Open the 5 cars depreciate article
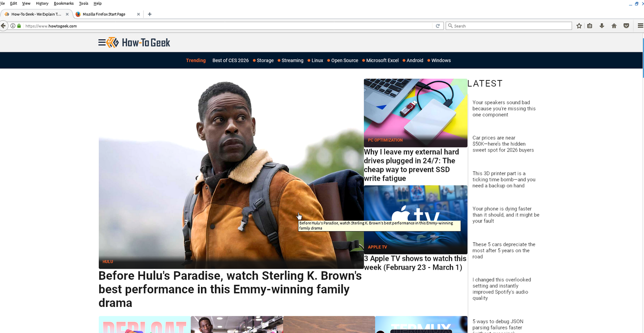The height and width of the screenshot is (333, 644). 504,251
